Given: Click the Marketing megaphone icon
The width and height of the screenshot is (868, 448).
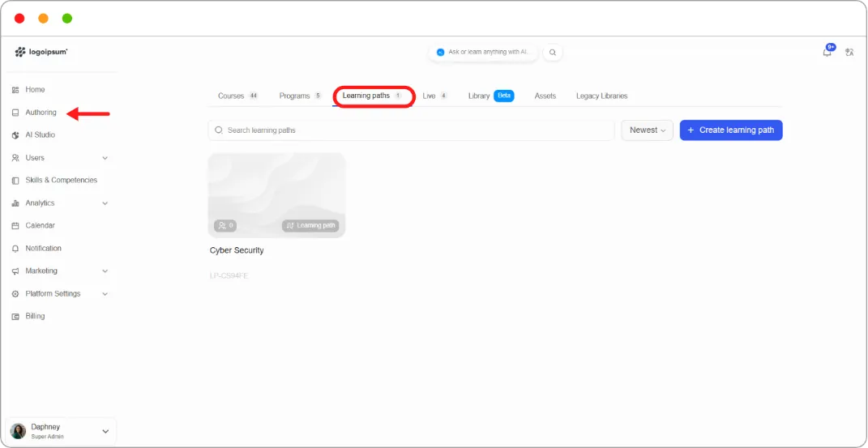Looking at the screenshot, I should [x=15, y=271].
